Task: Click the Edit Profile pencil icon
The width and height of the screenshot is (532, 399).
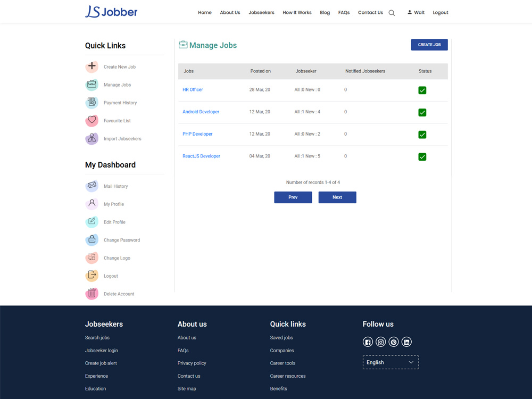Action: pyautogui.click(x=92, y=222)
